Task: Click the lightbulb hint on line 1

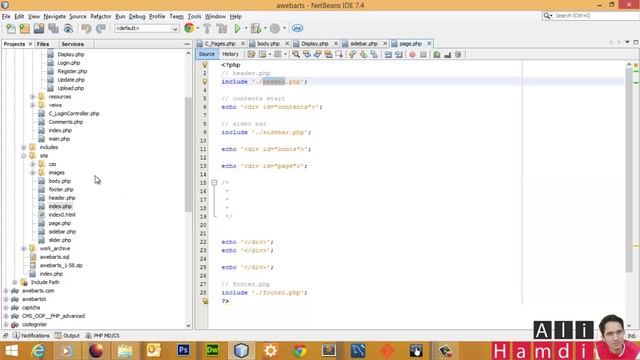Action: click(x=204, y=64)
